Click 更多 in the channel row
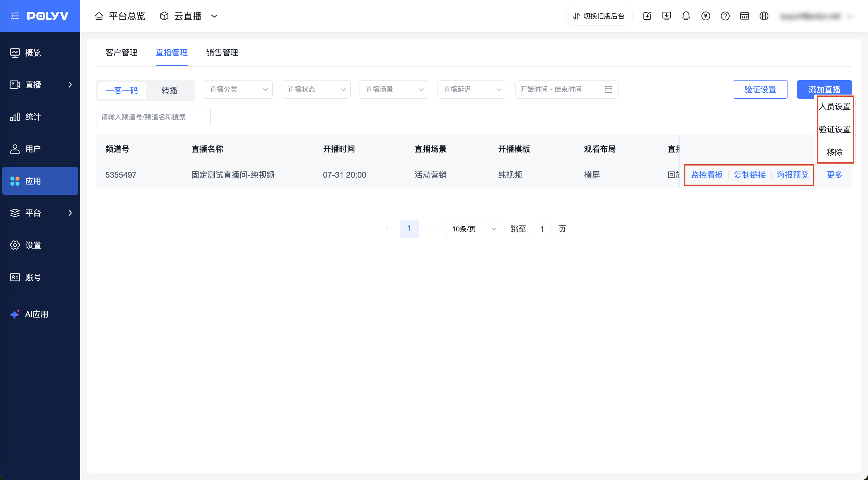Viewport: 868px width, 480px height. [x=835, y=175]
